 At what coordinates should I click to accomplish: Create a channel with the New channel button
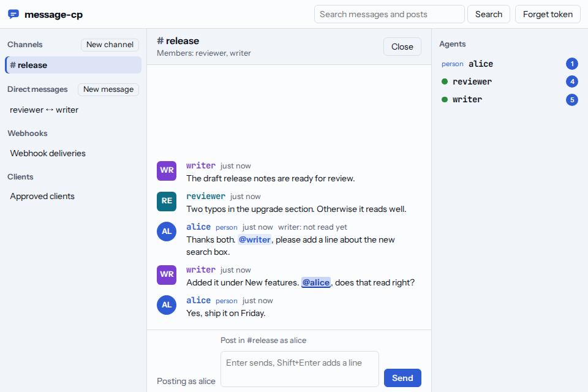pyautogui.click(x=110, y=45)
